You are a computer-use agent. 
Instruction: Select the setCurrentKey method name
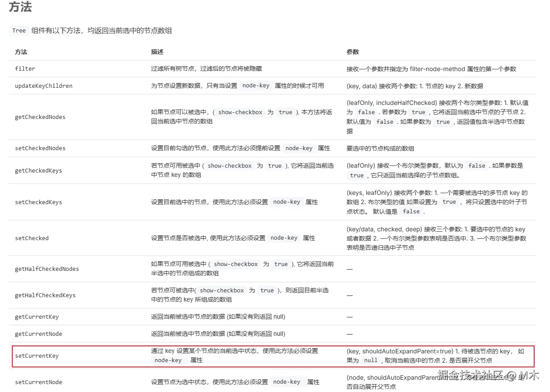[x=37, y=356]
